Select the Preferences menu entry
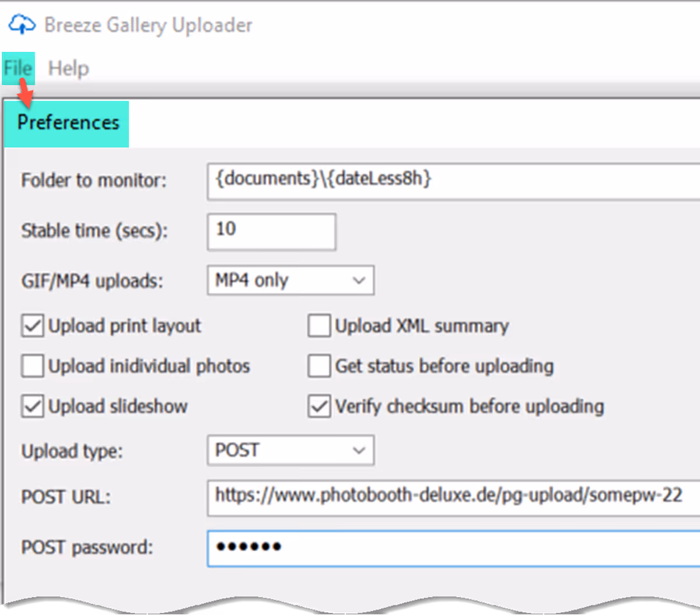The image size is (700, 615). pyautogui.click(x=67, y=124)
